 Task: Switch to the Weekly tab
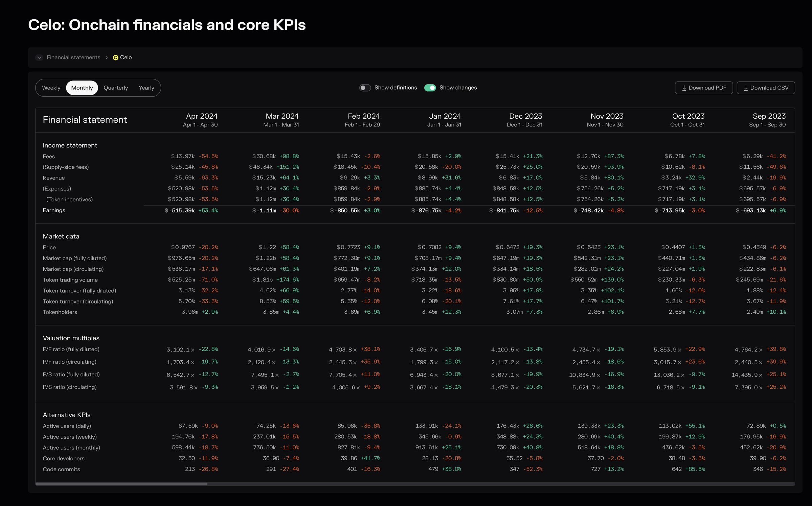(x=51, y=88)
